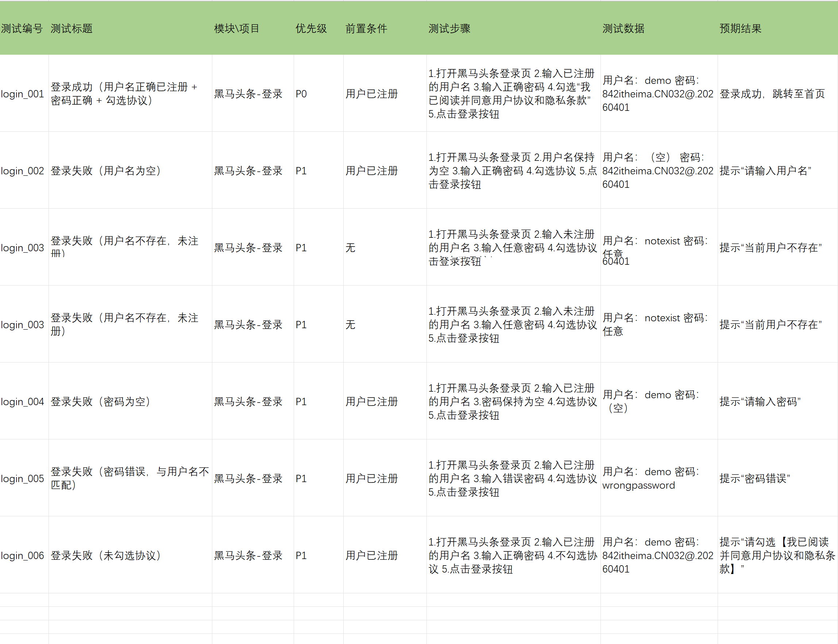Click the steps cell with 用户名保持为空

pyautogui.click(x=514, y=171)
